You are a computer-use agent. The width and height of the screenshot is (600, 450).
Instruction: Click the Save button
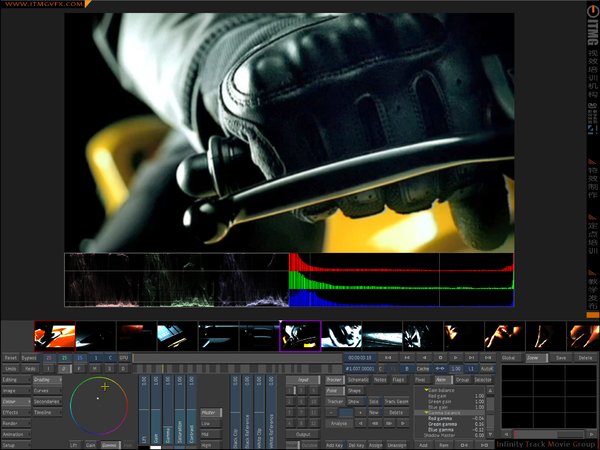(x=560, y=357)
